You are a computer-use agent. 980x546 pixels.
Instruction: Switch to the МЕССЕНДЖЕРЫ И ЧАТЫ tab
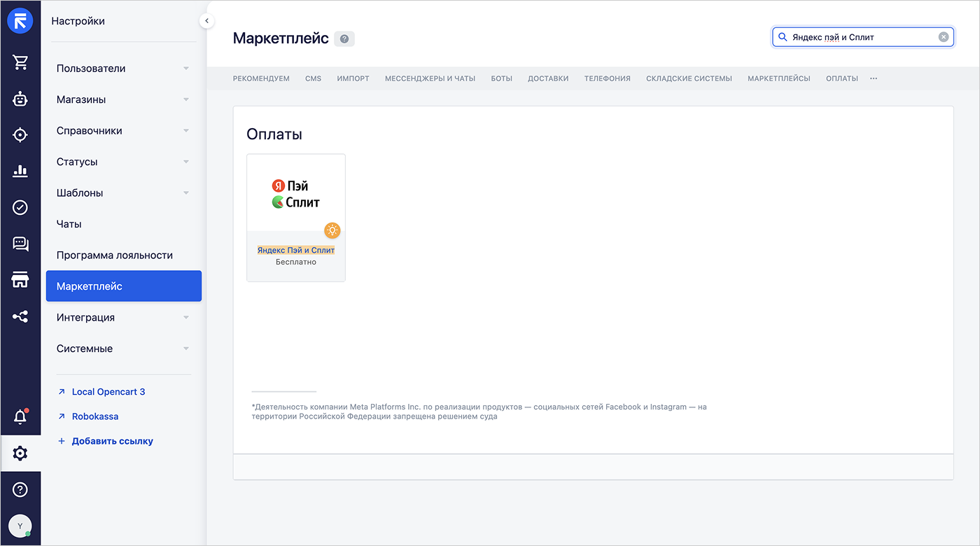click(x=430, y=78)
